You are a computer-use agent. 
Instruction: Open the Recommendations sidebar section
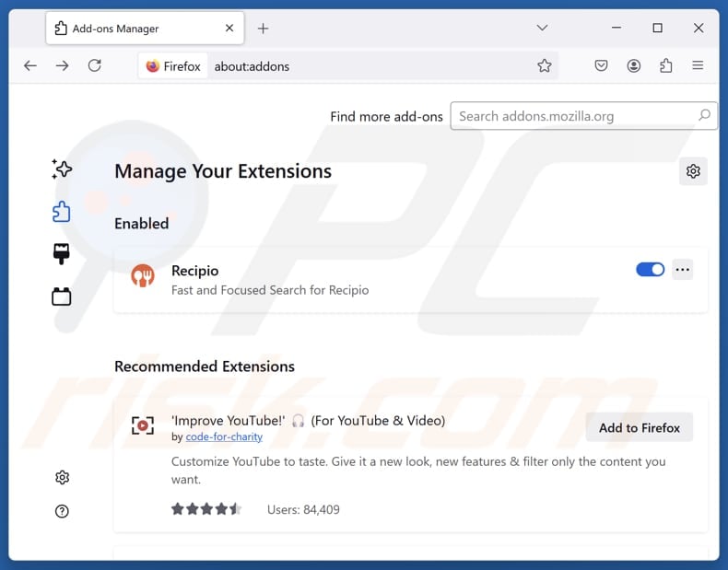tap(62, 169)
